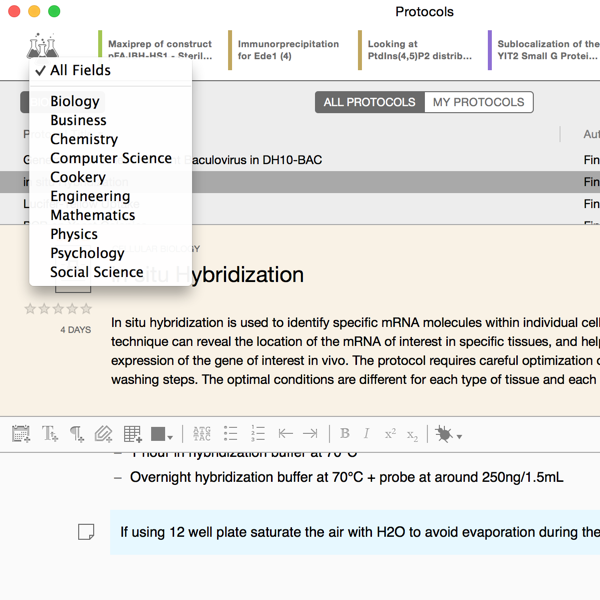The image size is (600, 600).
Task: Select the Lucifer Yellow Uptake row
Action: click(300, 204)
